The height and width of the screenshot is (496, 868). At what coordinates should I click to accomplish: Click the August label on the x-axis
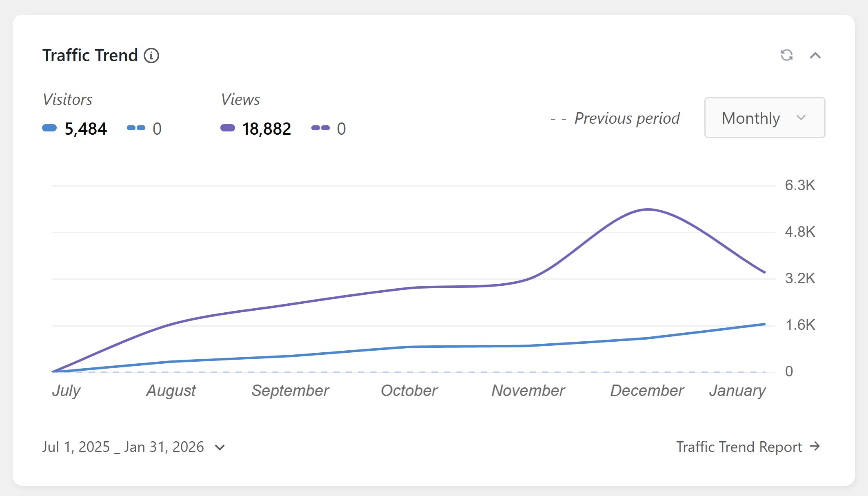click(x=171, y=391)
